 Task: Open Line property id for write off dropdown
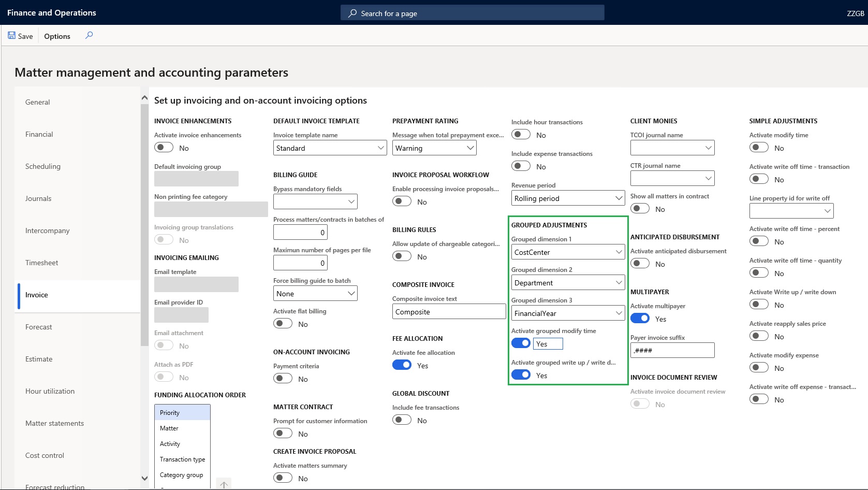point(828,211)
